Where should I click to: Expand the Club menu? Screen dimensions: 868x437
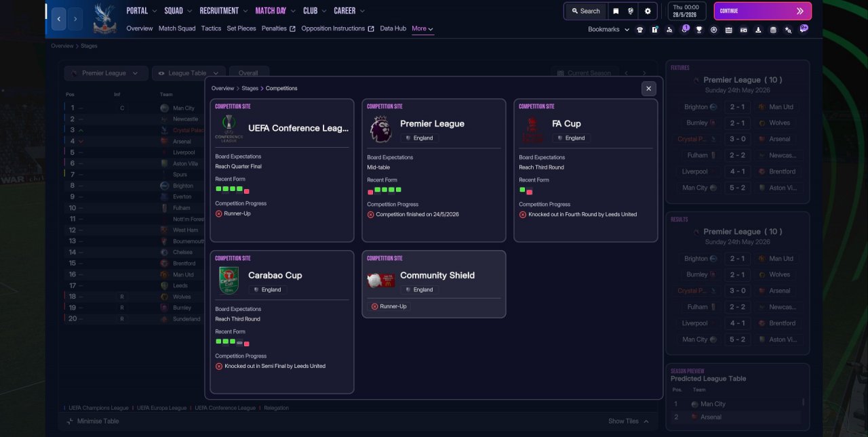pyautogui.click(x=315, y=11)
